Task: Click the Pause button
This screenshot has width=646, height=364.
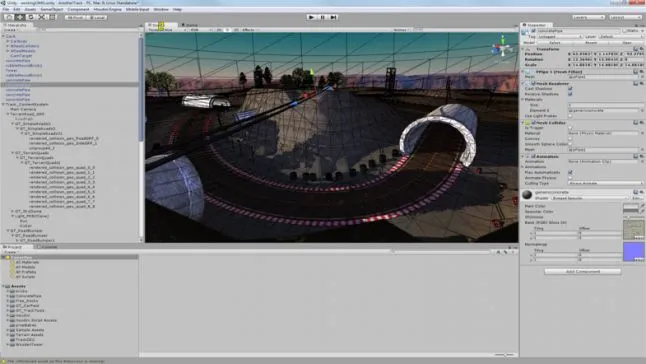Action: click(x=323, y=17)
